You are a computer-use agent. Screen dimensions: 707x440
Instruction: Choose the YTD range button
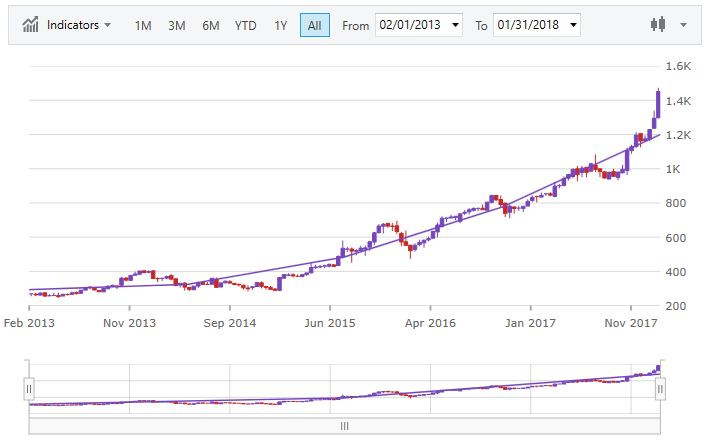pyautogui.click(x=245, y=25)
